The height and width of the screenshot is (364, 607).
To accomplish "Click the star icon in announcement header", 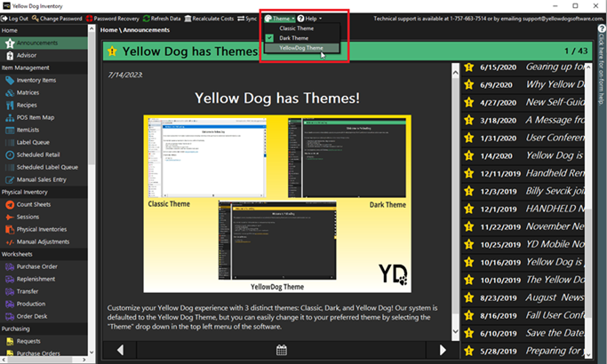I will (x=112, y=51).
